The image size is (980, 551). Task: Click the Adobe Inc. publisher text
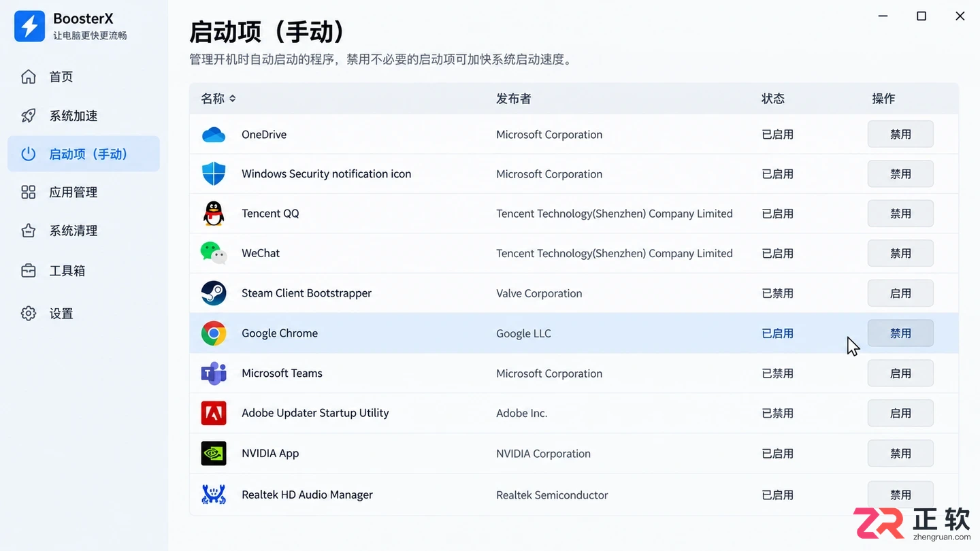point(521,413)
